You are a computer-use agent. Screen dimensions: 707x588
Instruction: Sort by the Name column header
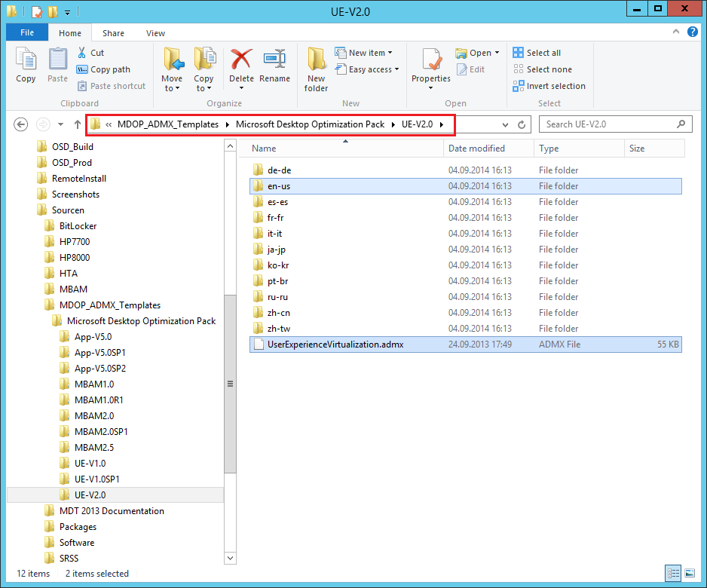[x=341, y=149]
